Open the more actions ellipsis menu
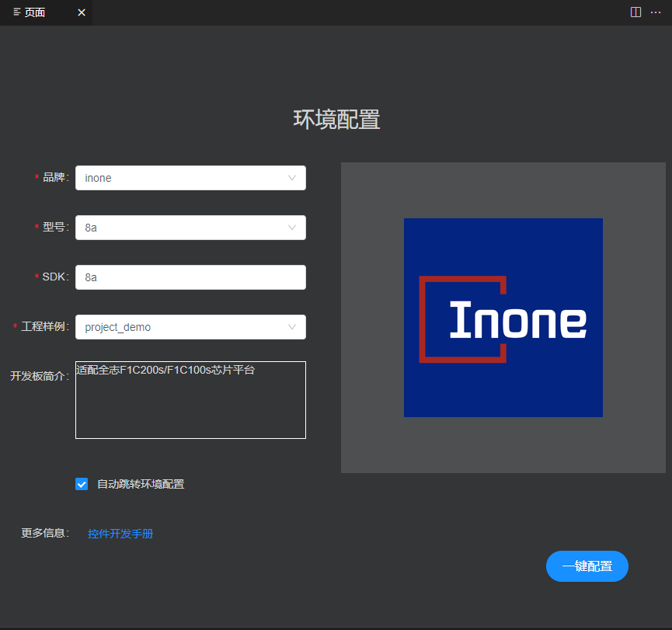 point(656,12)
